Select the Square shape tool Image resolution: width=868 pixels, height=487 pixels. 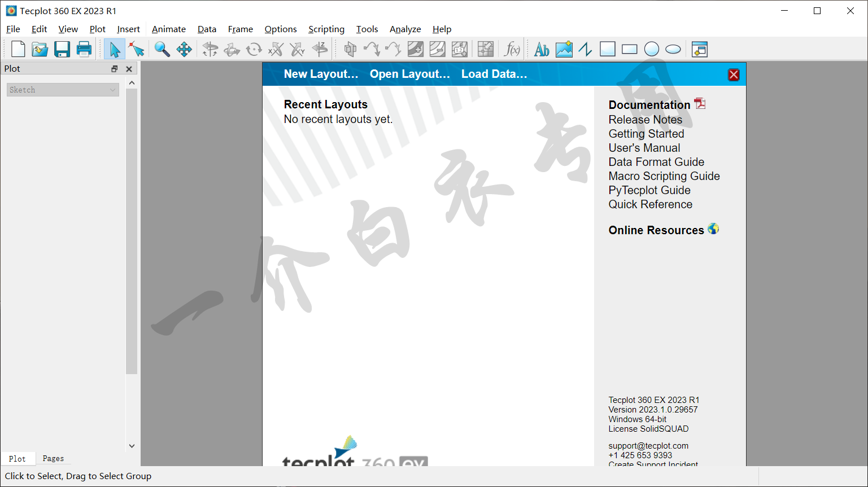[x=608, y=50]
